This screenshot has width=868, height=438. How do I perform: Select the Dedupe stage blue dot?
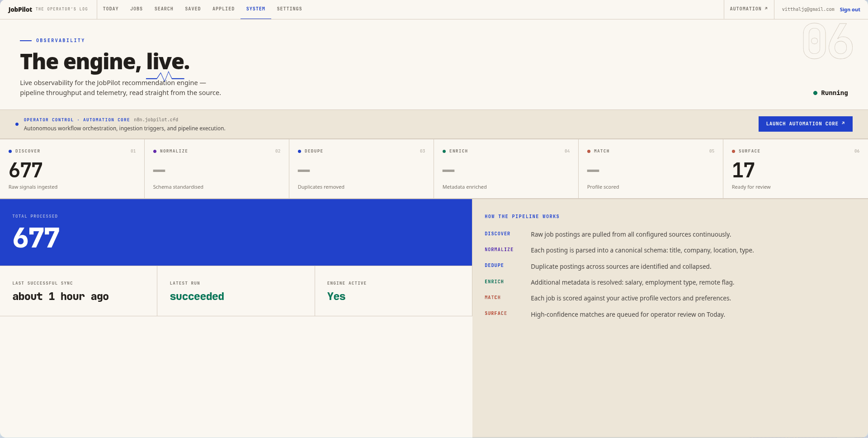[x=300, y=151]
